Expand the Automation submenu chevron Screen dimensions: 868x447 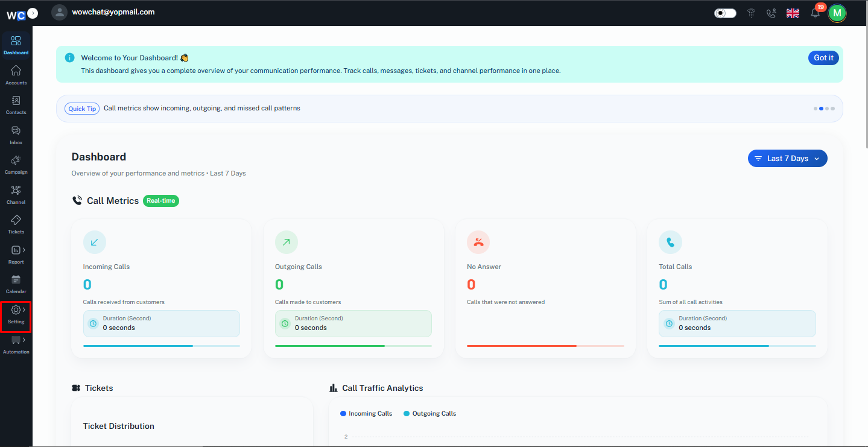click(24, 340)
